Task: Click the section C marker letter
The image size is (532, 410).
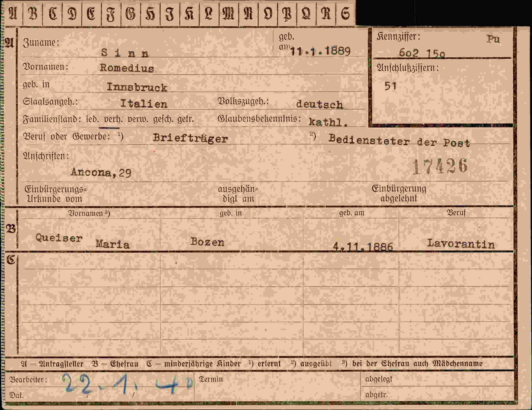Action: click(11, 260)
